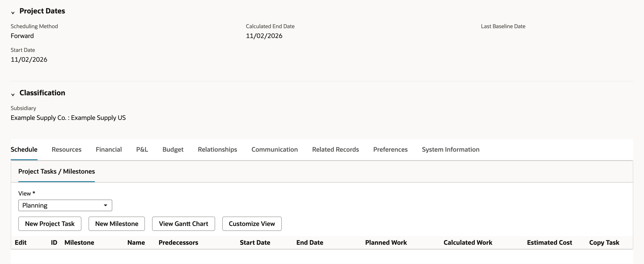644x264 pixels.
Task: Open the Preferences tab
Action: coord(390,149)
